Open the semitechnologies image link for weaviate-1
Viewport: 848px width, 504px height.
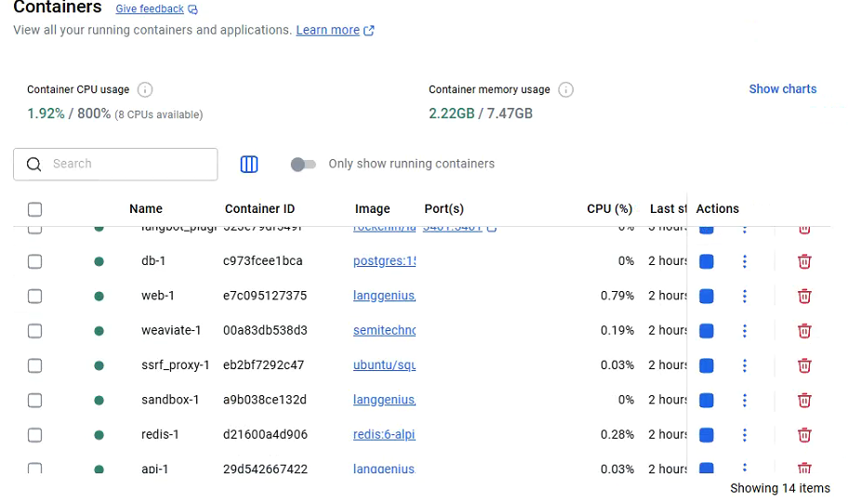pos(385,330)
